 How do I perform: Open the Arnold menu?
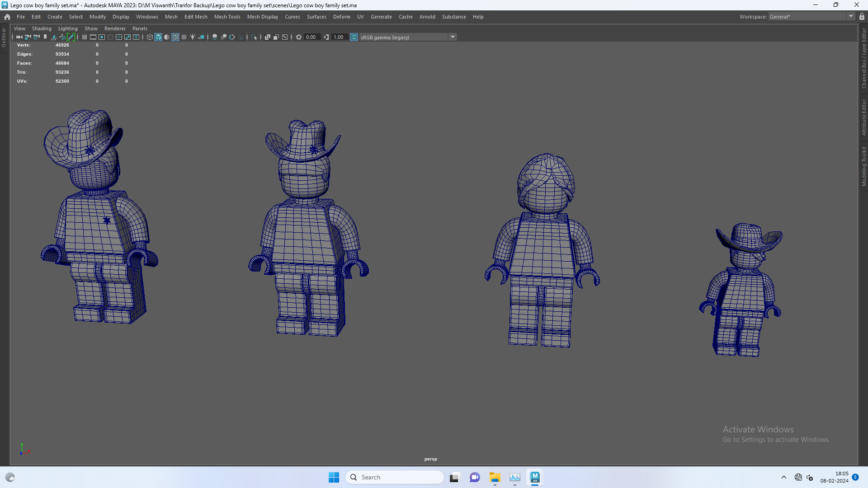click(x=427, y=17)
